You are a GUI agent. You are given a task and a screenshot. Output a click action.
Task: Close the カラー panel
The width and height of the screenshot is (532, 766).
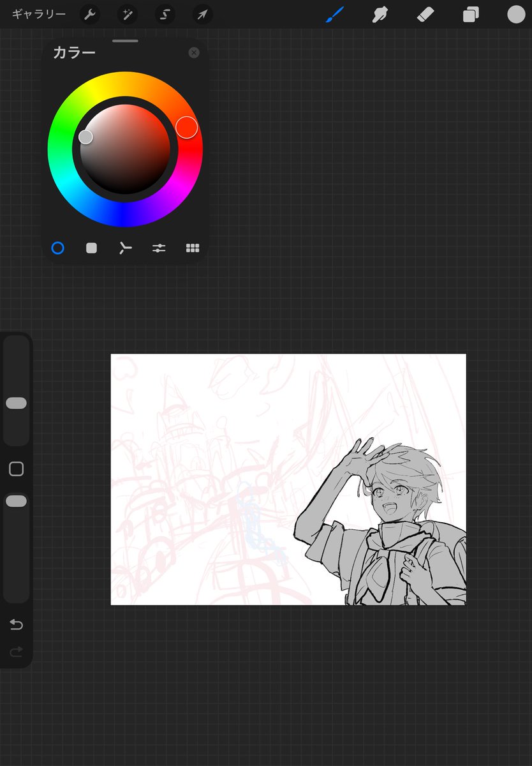point(194,53)
